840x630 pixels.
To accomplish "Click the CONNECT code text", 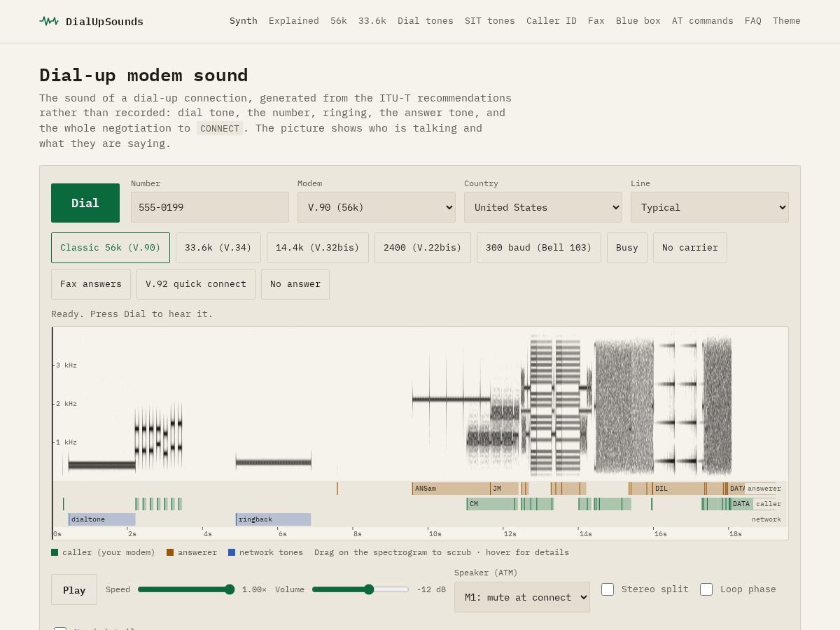I will tap(220, 128).
